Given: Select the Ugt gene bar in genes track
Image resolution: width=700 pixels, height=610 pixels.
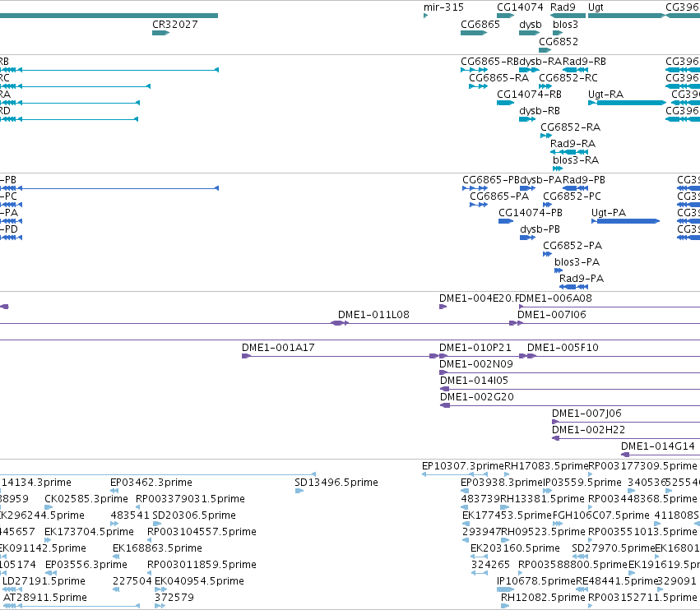Looking at the screenshot, I should (x=626, y=16).
